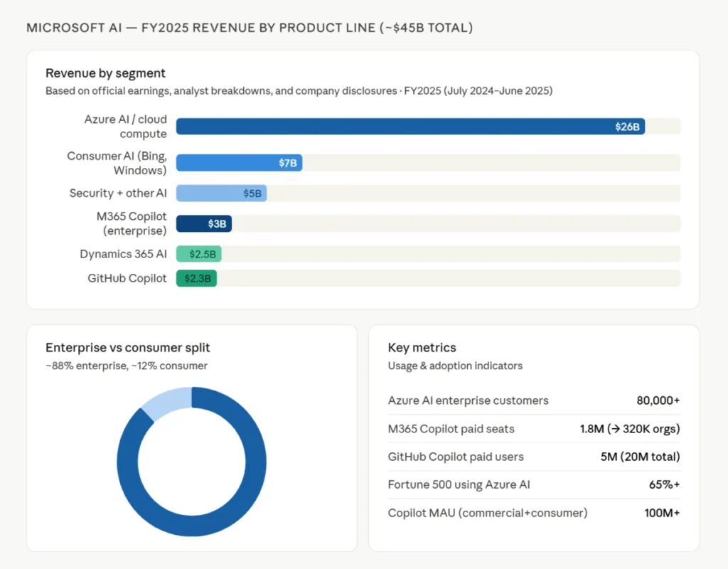Select the M365 Copilot $3B bar

click(204, 224)
